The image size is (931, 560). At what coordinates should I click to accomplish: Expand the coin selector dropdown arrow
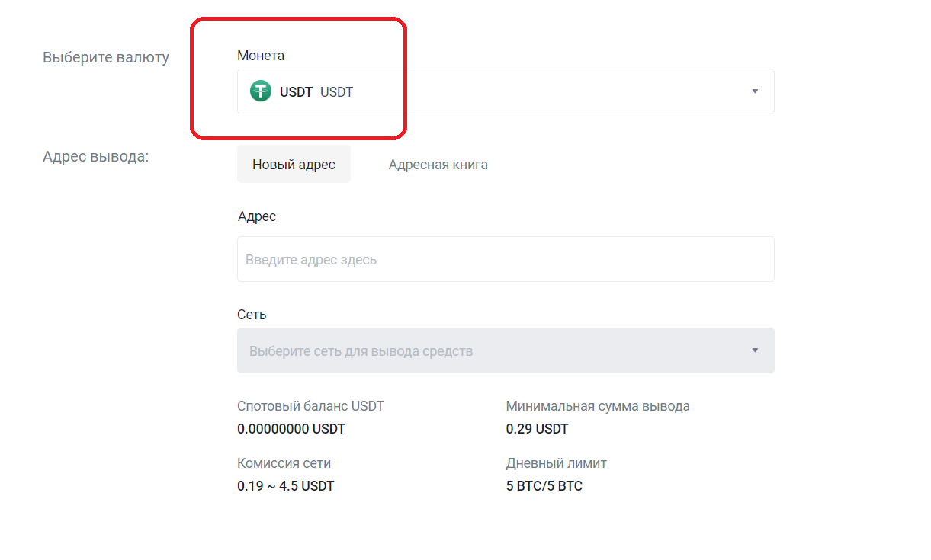[755, 91]
